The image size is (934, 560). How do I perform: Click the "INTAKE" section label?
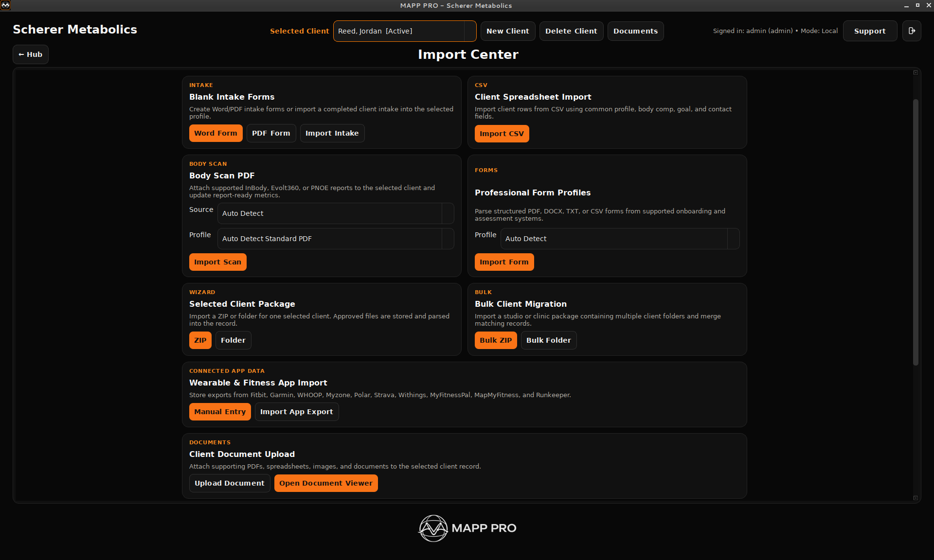(x=201, y=85)
